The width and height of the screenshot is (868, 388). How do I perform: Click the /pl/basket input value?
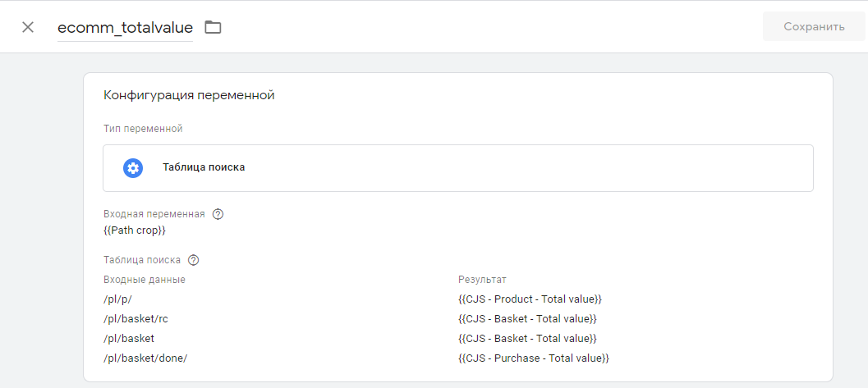coord(129,338)
